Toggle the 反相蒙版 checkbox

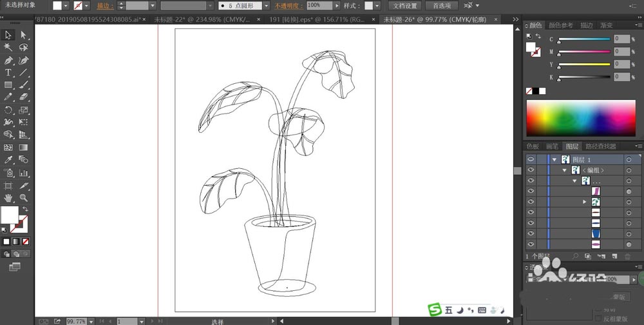598,318
